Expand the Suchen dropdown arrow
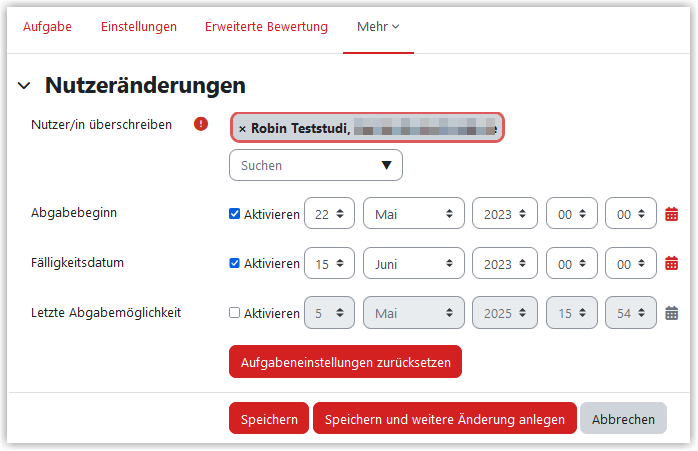This screenshot has height=451, width=698. 386,165
